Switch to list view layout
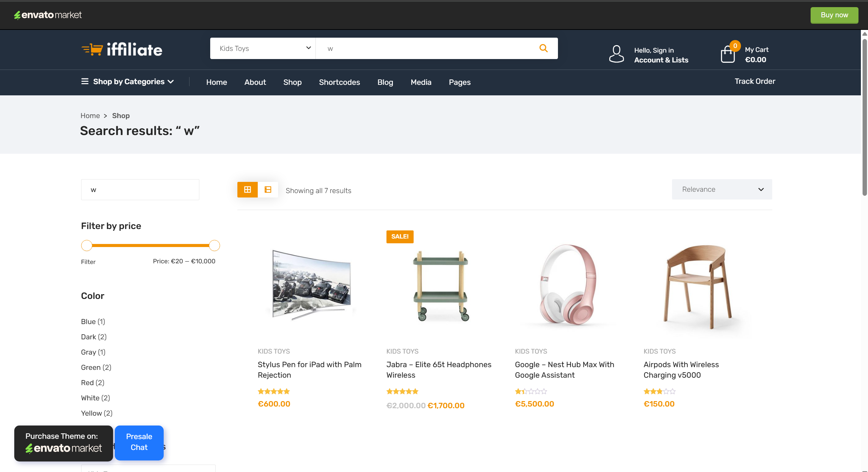 [268, 189]
